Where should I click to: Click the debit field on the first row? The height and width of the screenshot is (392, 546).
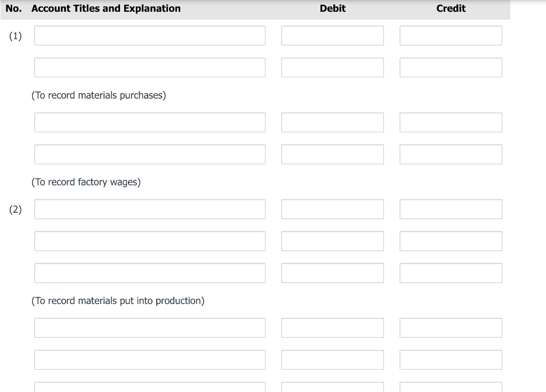pyautogui.click(x=332, y=35)
